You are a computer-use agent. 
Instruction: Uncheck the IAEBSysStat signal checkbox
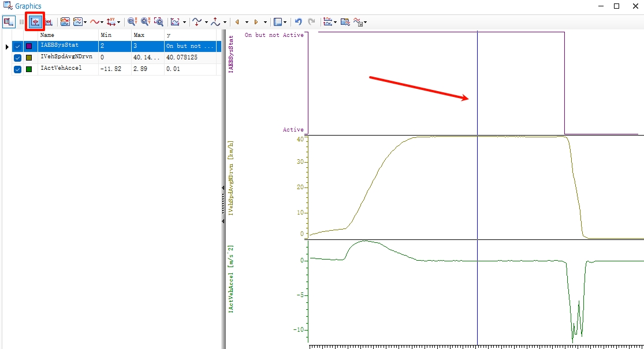pos(17,46)
